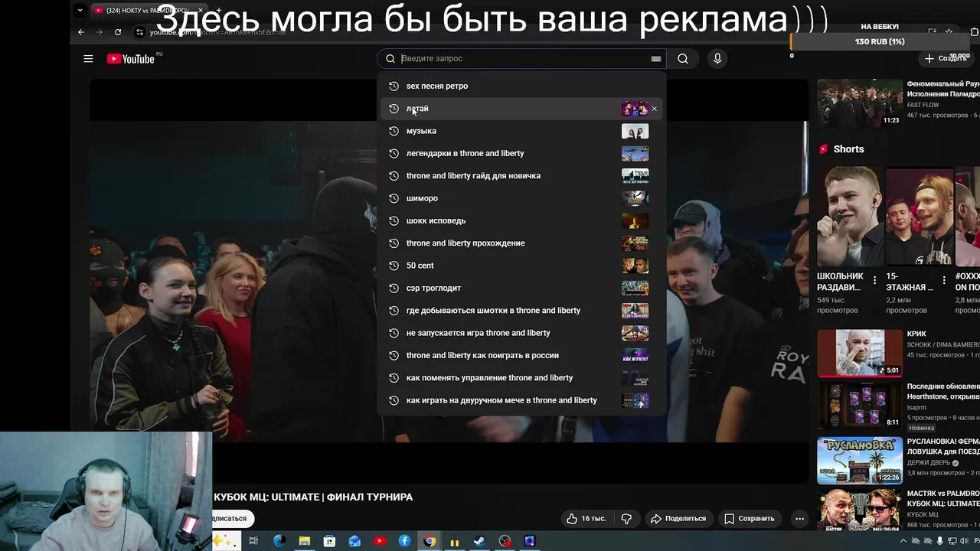Open Hearthstone video thumbnail 8:11

point(860,404)
